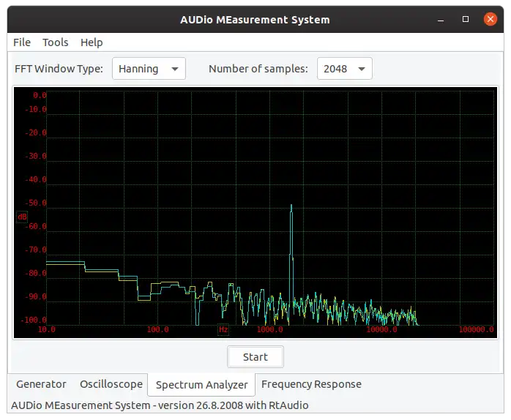Click the status bar version text
Image resolution: width=511 pixels, height=420 pixels.
[160, 405]
